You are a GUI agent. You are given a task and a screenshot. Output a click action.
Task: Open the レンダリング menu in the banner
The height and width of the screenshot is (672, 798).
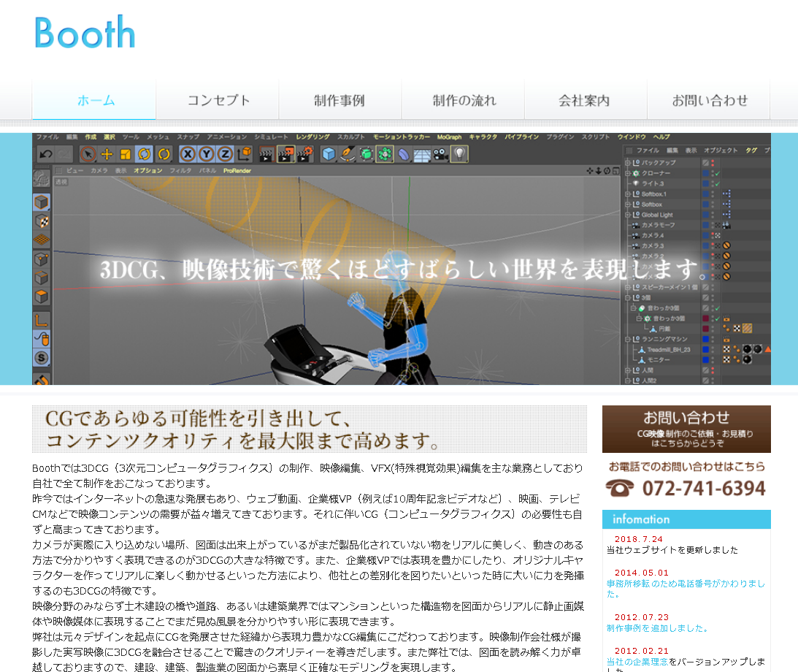point(312,137)
